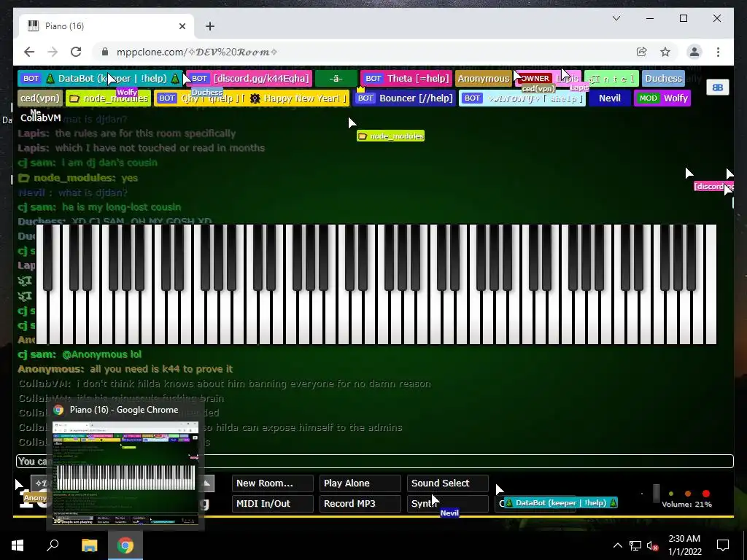Click the Chrome icon in the taskbar
The height and width of the screenshot is (560, 747).
coord(125,545)
